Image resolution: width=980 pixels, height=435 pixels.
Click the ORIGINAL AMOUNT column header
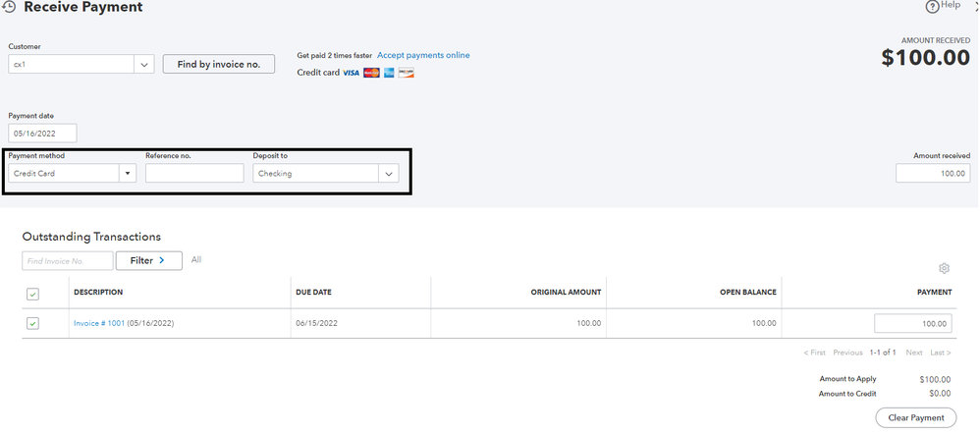(566, 293)
